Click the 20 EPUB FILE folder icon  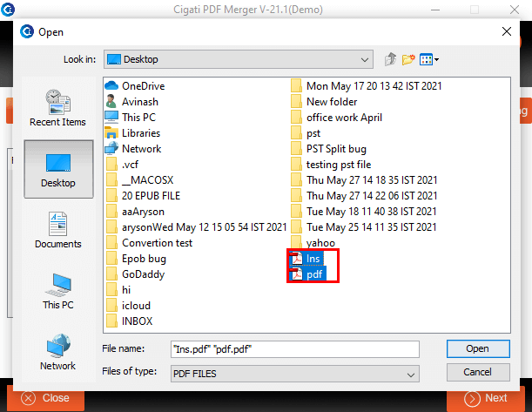(x=111, y=196)
